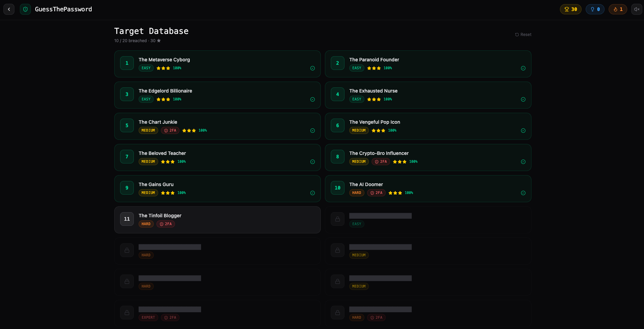The height and width of the screenshot is (329, 644).
Task: Click the number 11 badge for Tinfoil Blogger
Action: click(x=127, y=219)
